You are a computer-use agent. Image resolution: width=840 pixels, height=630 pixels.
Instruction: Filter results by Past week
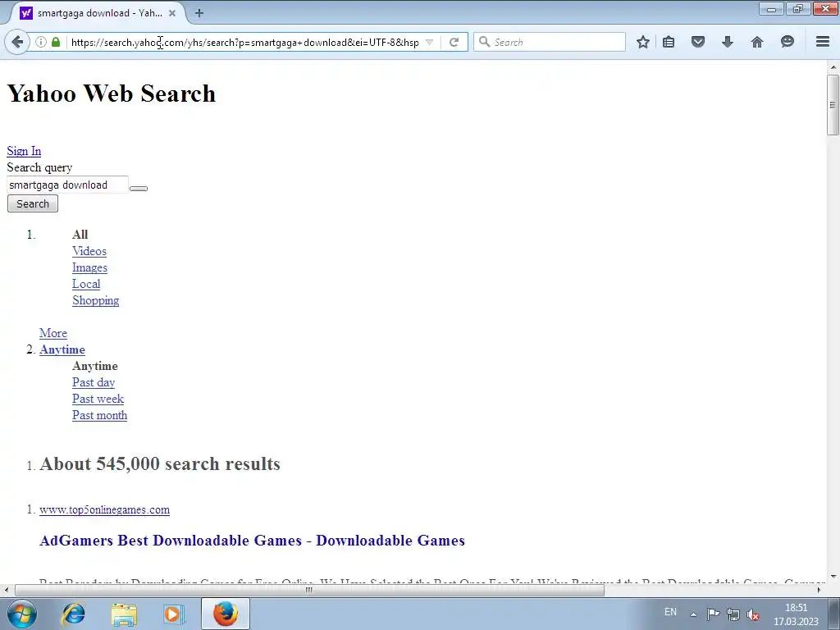click(x=98, y=399)
